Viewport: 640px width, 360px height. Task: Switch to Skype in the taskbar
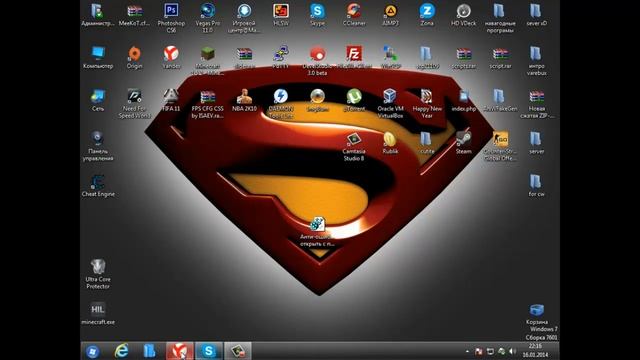coord(209,351)
